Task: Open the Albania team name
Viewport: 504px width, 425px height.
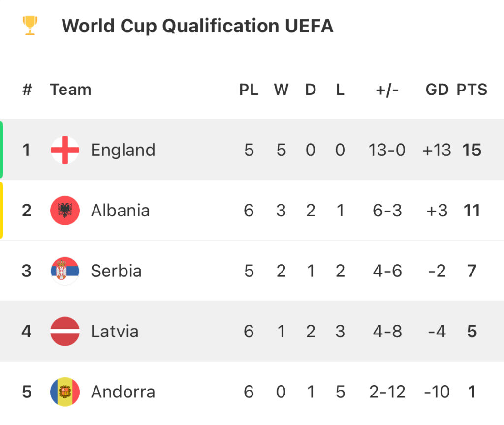Action: (120, 211)
